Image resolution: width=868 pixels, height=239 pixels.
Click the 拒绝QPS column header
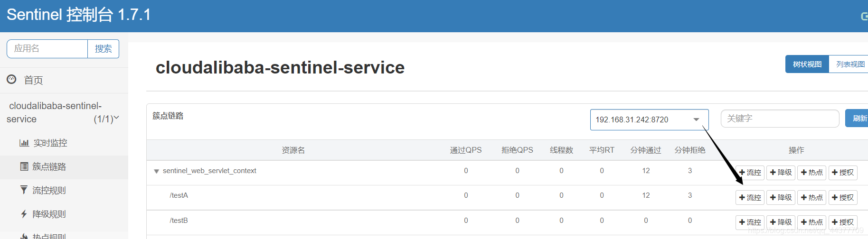(x=517, y=150)
